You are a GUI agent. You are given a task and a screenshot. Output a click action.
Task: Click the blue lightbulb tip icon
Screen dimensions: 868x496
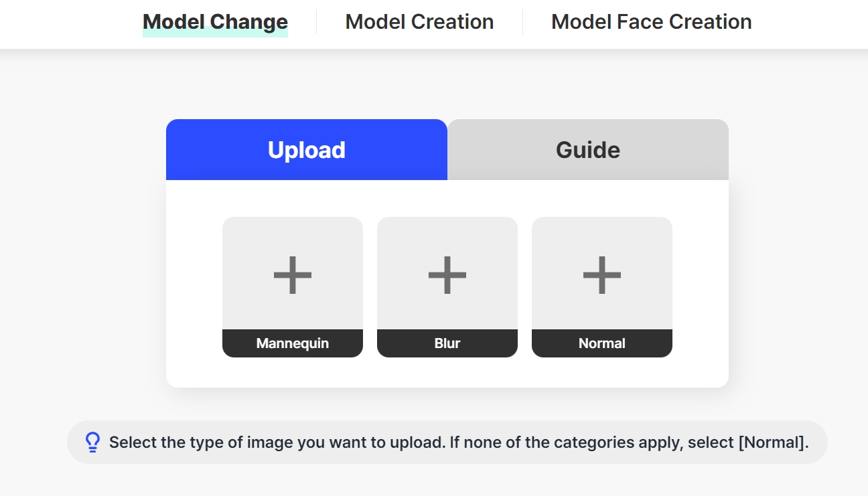(93, 442)
